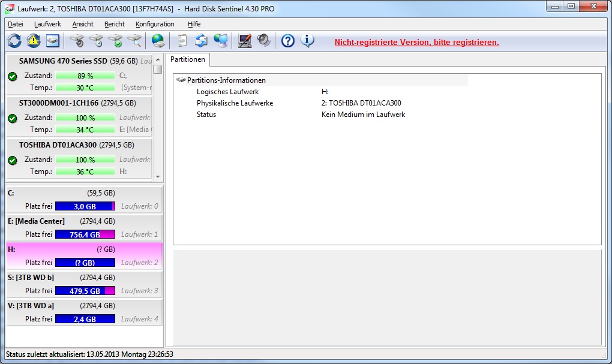Click the refresh icon with yellow warning triangle

point(34,41)
